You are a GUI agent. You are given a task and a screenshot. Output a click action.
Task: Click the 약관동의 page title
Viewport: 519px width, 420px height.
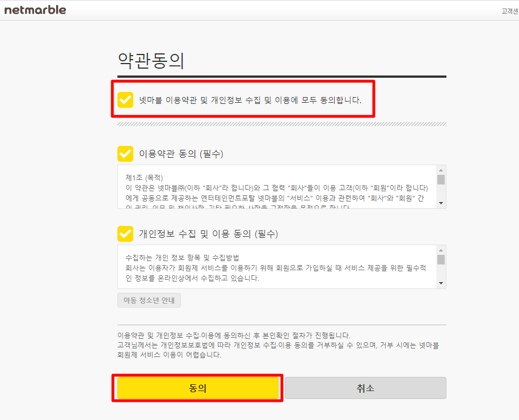tap(151, 61)
